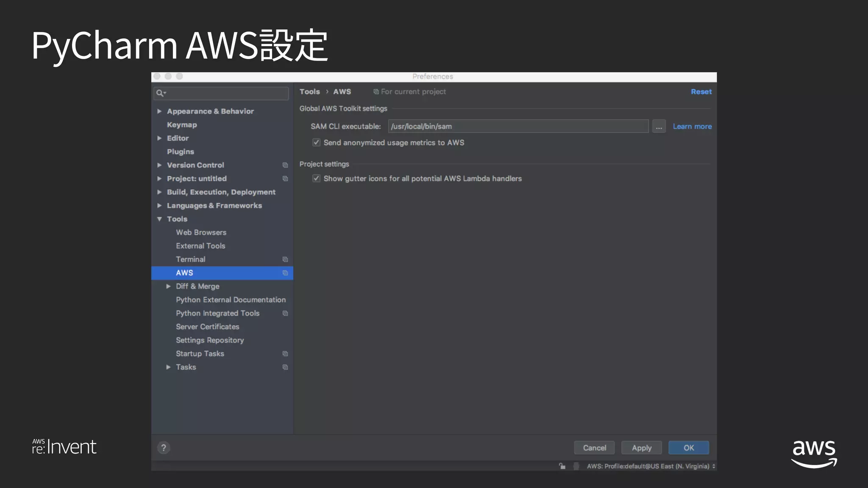Uncheck Show gutter icons for Lambda handlers
The height and width of the screenshot is (488, 868).
click(x=316, y=178)
